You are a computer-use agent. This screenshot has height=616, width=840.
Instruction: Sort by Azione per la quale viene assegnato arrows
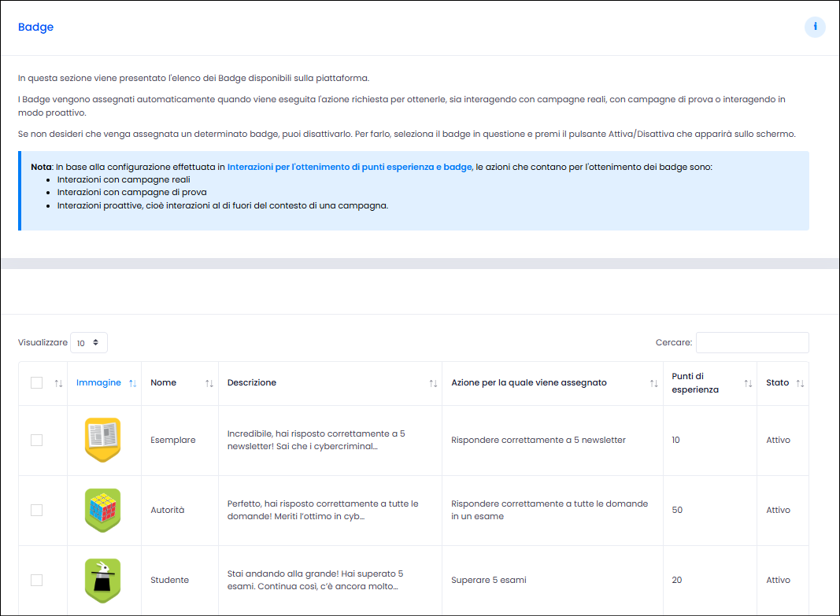tap(654, 383)
